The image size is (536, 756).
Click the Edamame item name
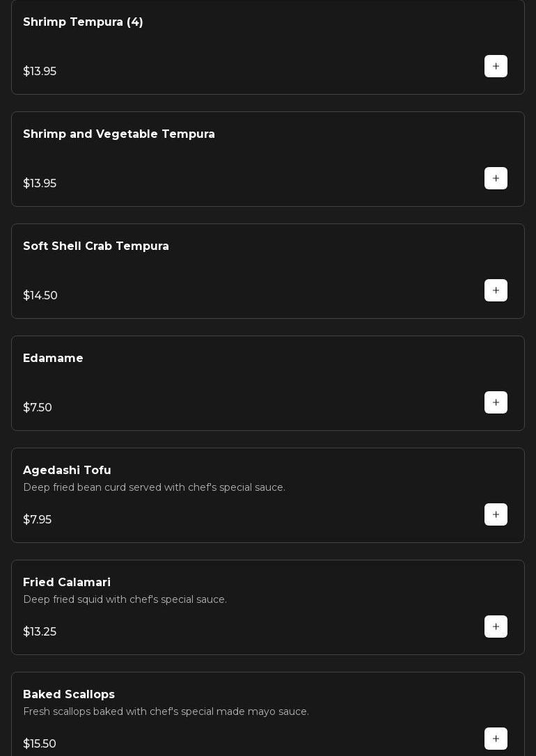53,359
